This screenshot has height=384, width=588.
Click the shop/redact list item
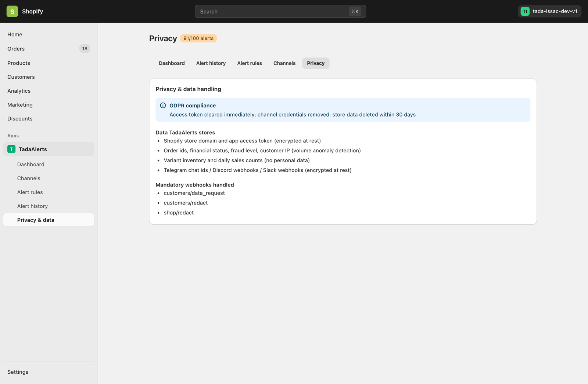[179, 213]
